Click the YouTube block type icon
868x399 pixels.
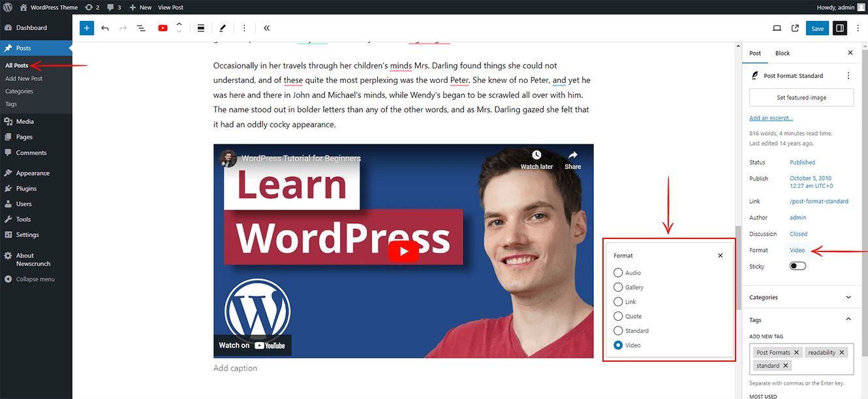pyautogui.click(x=163, y=28)
